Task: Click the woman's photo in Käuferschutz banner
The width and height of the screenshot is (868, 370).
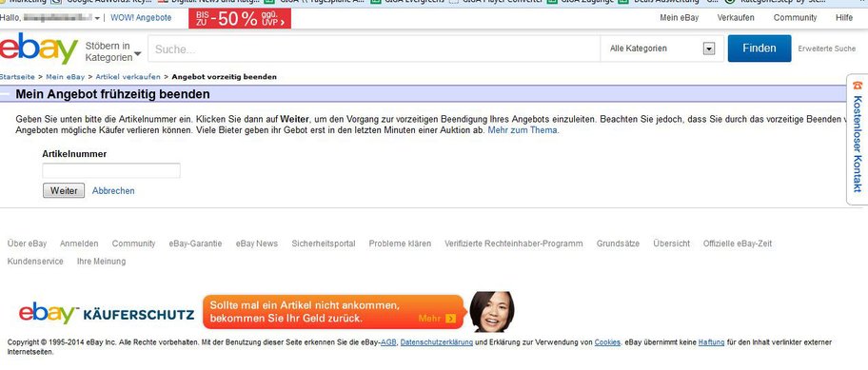Action: click(x=491, y=311)
